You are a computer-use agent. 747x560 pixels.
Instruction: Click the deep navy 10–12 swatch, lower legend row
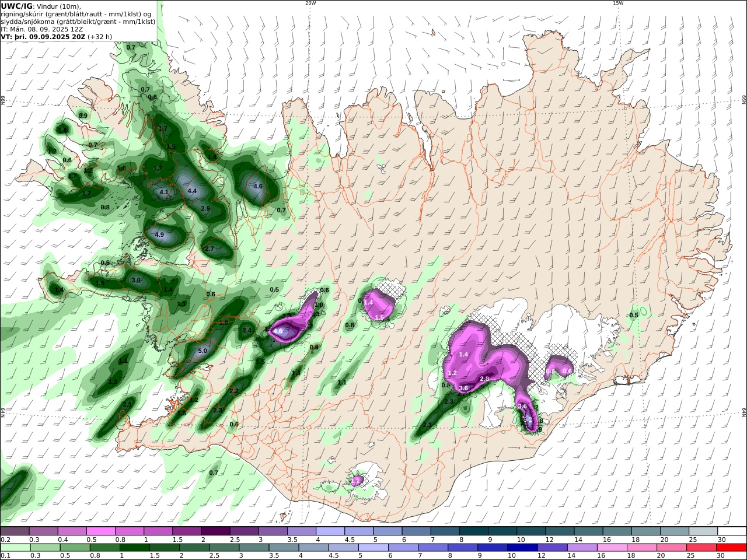coord(522,548)
